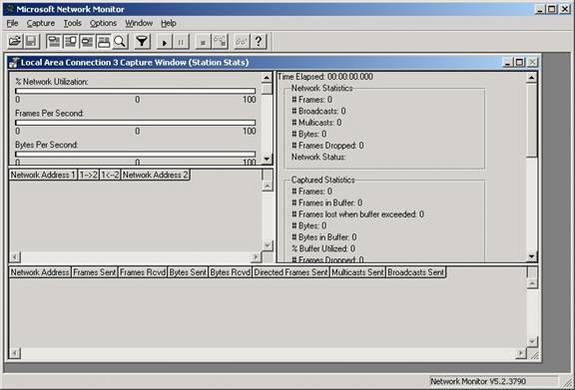The width and height of the screenshot is (575, 390).
Task: Toggle the Graph pane toolbar button
Action: click(x=54, y=41)
